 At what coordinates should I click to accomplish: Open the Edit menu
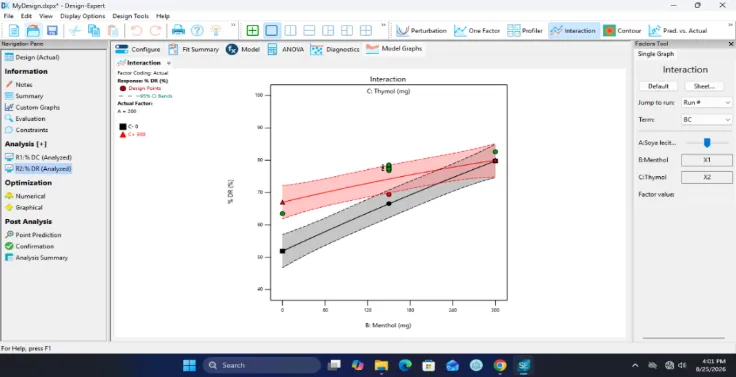[x=26, y=16]
